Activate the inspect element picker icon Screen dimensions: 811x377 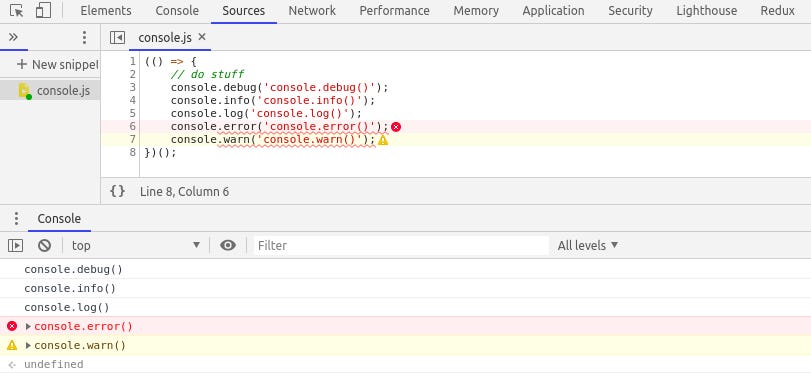17,11
